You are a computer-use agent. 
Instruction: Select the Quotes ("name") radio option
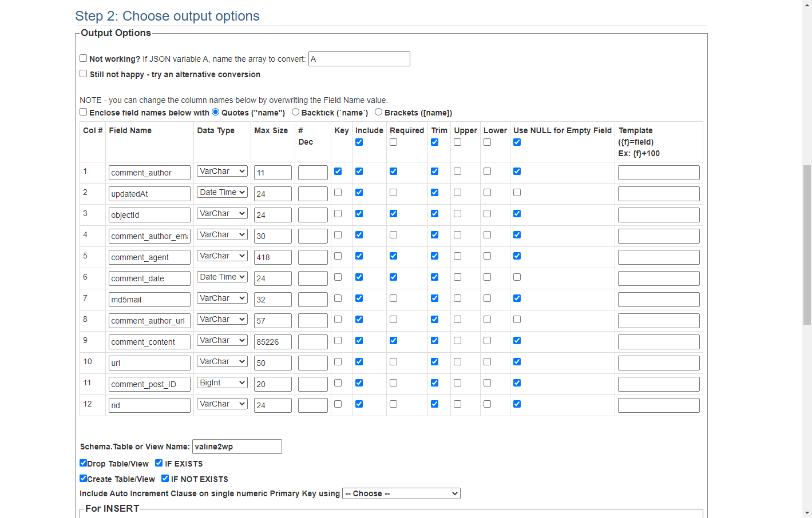tap(216, 112)
